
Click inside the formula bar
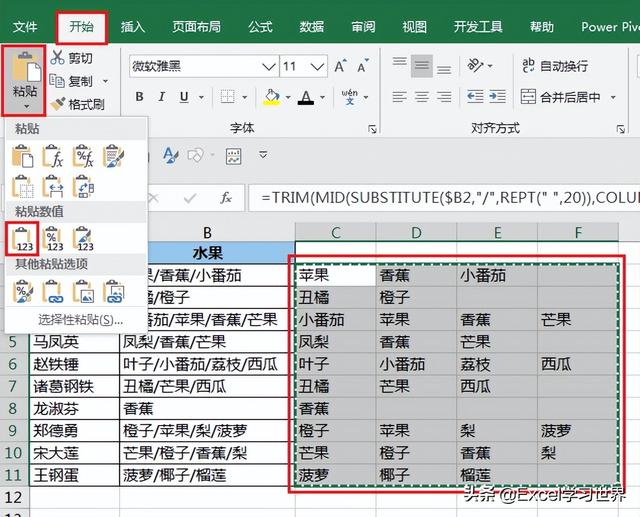pos(444,198)
